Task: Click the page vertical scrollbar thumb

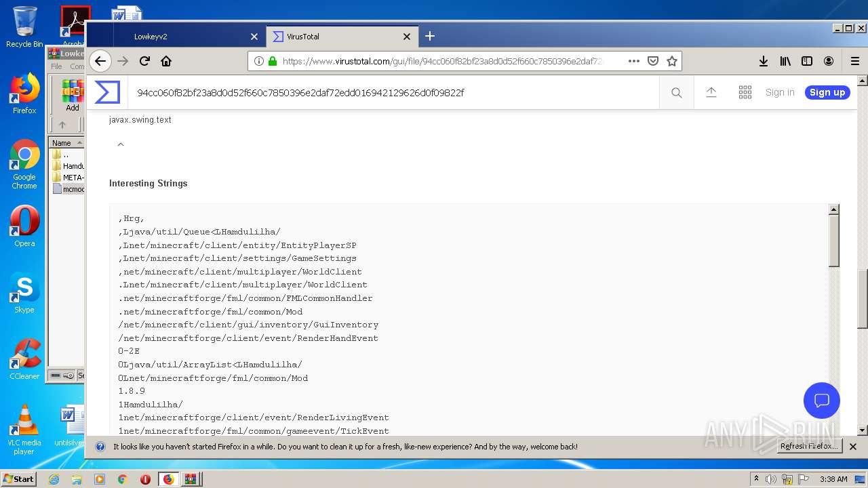Action: [x=863, y=298]
